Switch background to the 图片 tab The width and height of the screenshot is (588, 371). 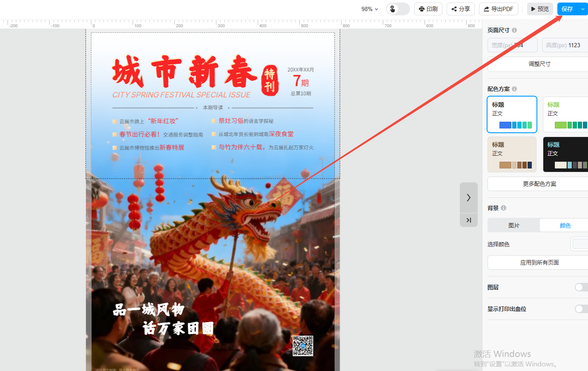[x=514, y=225]
